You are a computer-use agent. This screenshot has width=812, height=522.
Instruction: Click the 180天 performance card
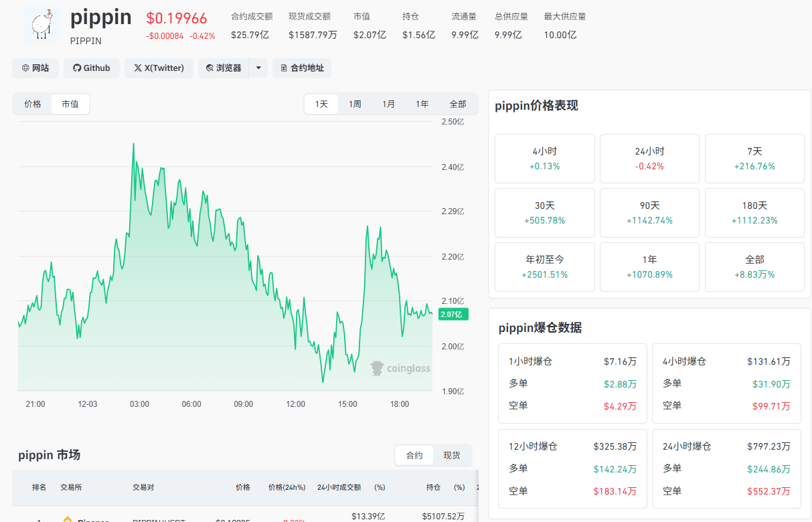point(754,213)
